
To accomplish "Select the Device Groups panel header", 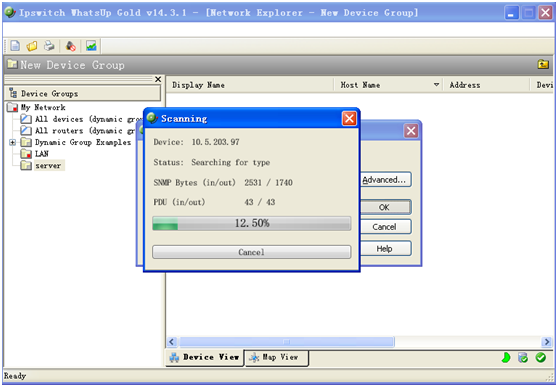I will [83, 93].
